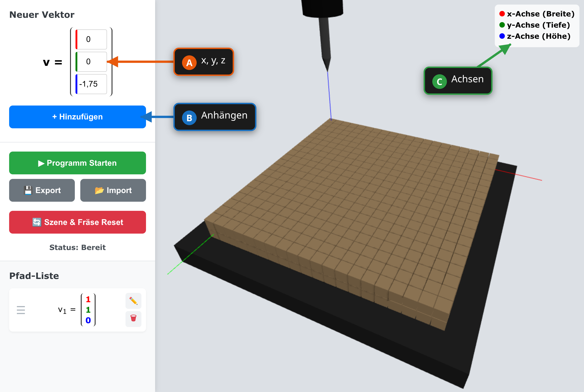The image size is (584, 392).
Task: Click the Import button
Action: [x=113, y=190]
